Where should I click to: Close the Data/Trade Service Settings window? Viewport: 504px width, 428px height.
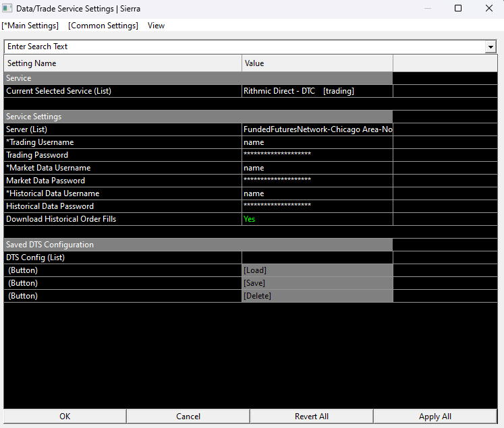489,8
